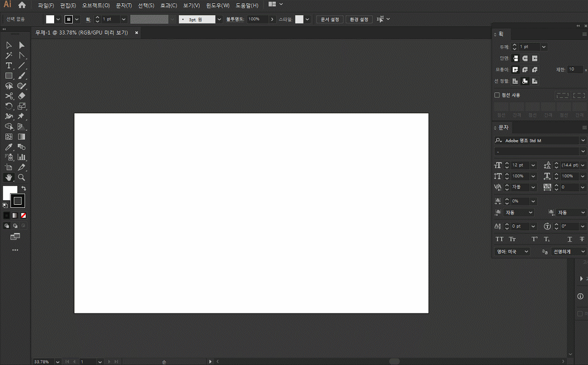Open the 편집(E) menu

tap(68, 5)
